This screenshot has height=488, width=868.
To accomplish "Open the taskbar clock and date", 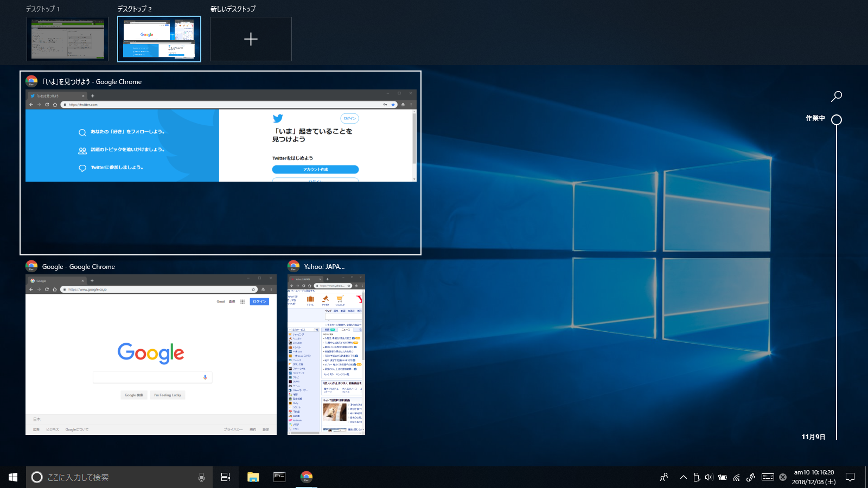I will click(814, 477).
